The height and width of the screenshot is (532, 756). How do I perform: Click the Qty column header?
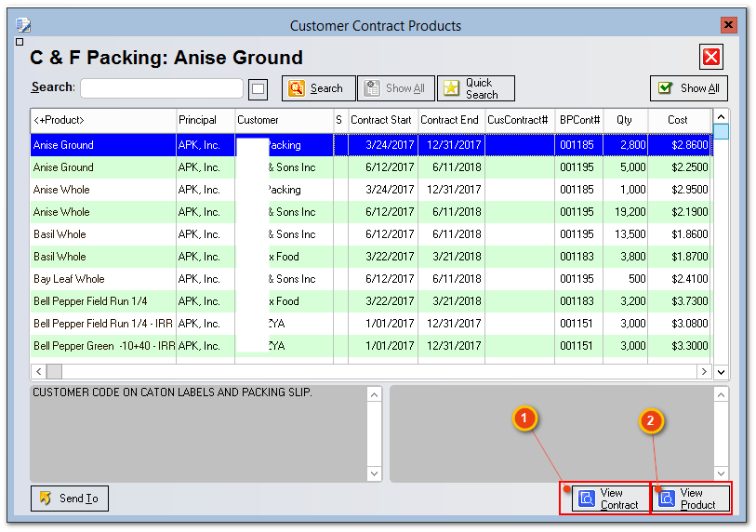625,120
